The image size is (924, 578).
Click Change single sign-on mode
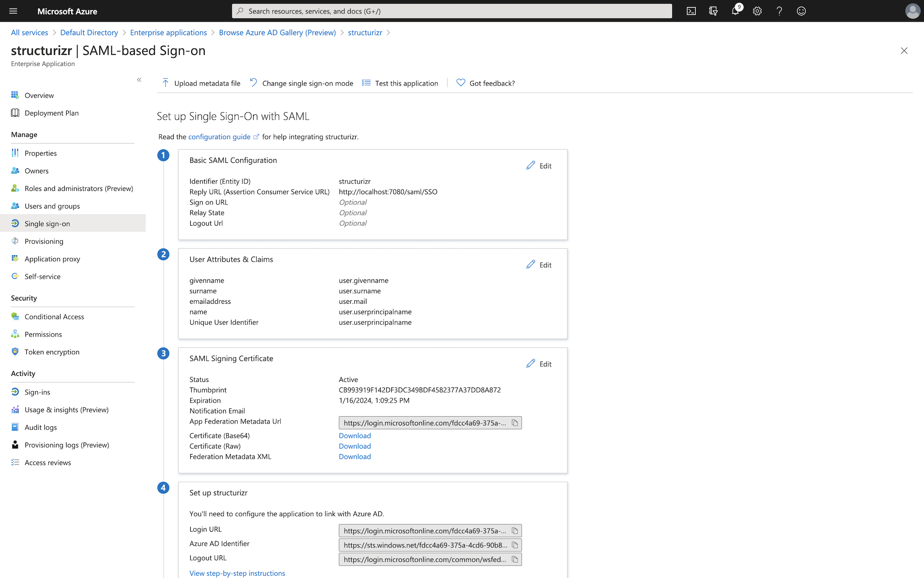coord(301,83)
